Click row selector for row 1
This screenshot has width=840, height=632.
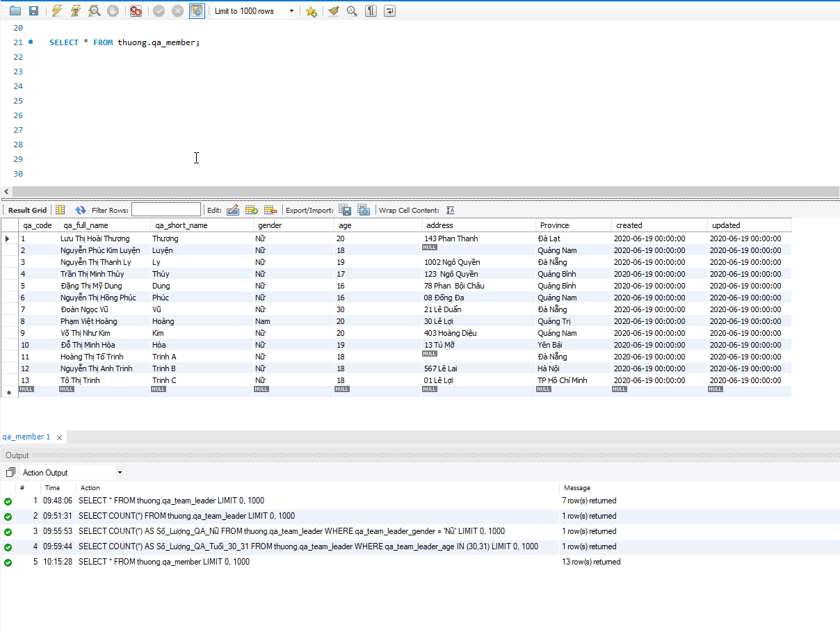8,238
